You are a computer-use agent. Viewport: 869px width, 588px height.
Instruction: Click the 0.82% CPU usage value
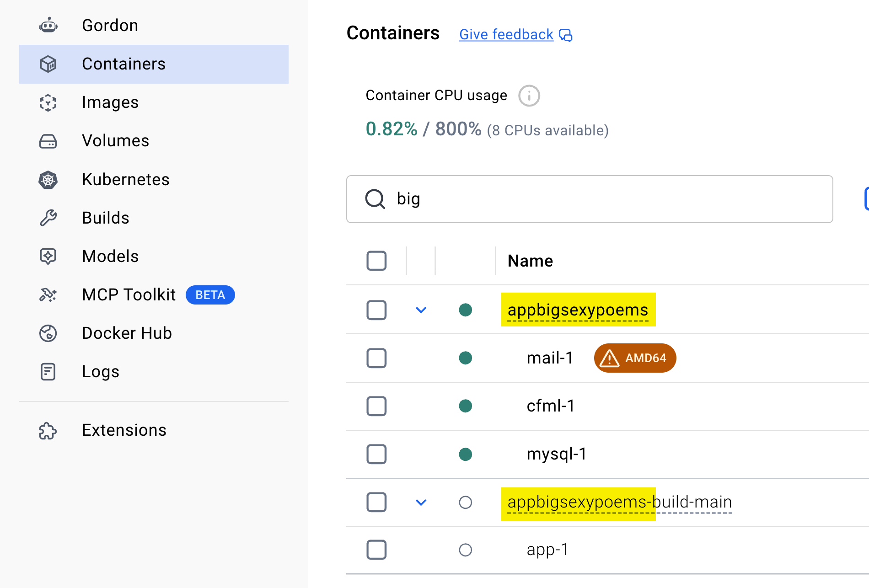pos(392,129)
